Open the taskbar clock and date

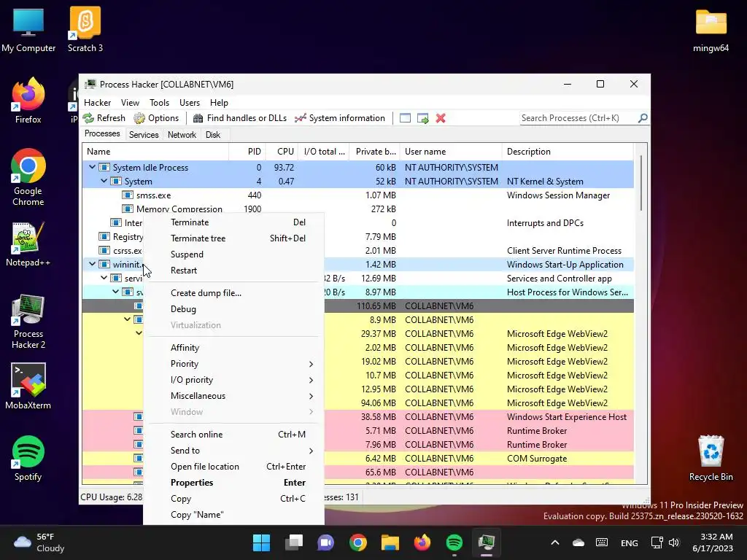tap(713, 542)
